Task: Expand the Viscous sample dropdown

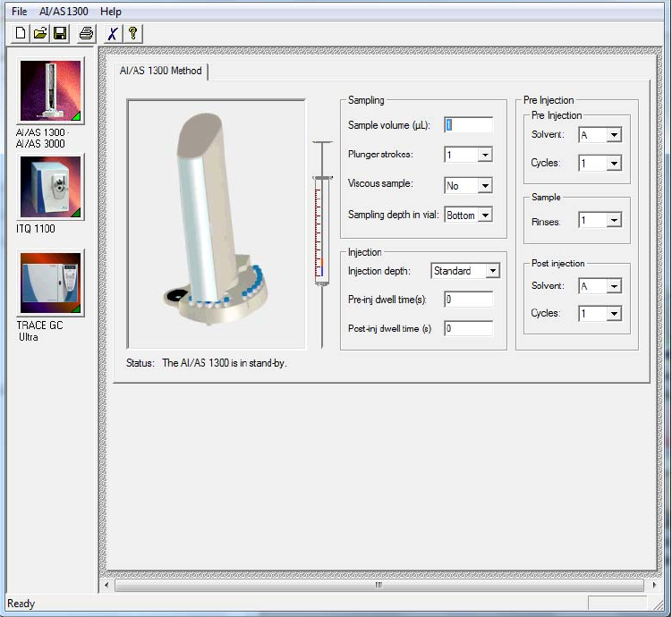Action: point(485,186)
